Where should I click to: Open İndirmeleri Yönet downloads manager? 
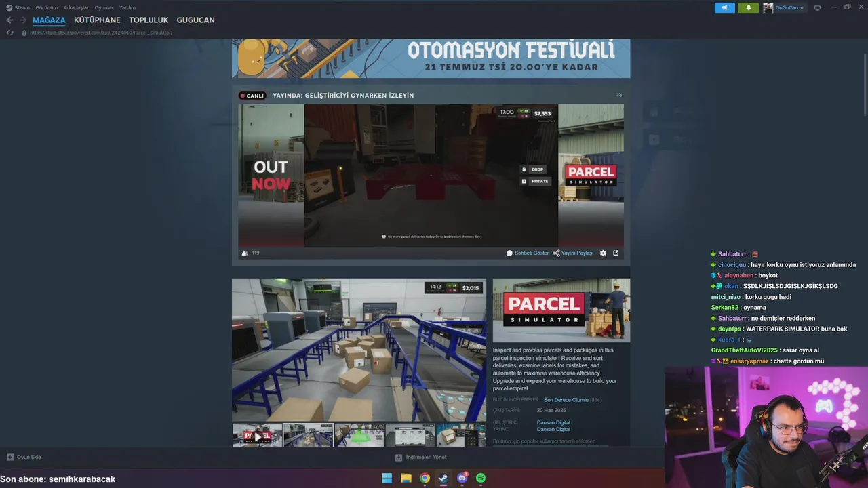(x=426, y=457)
